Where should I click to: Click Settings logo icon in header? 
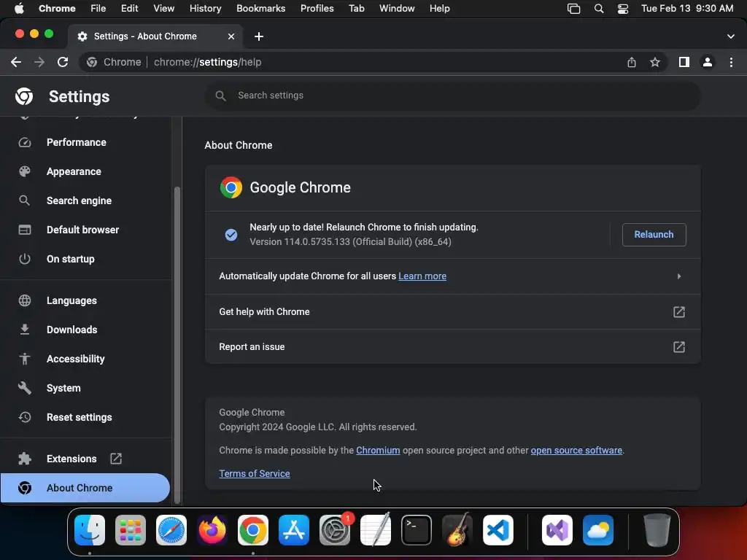click(x=24, y=97)
